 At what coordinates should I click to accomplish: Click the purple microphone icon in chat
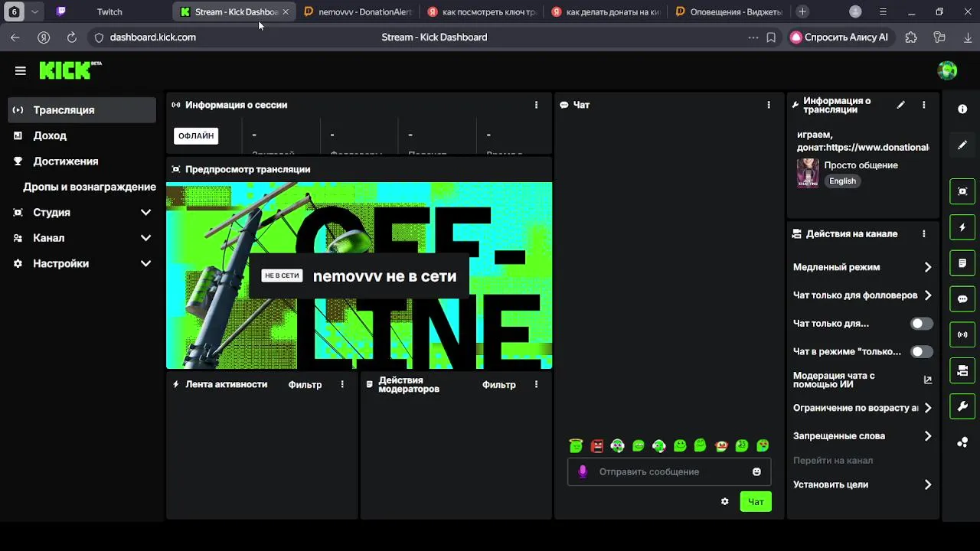(583, 471)
